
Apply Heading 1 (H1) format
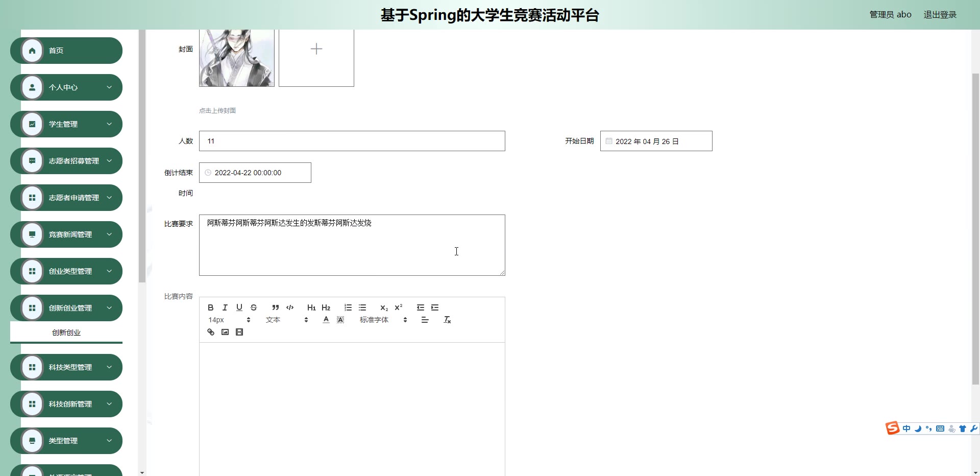click(x=311, y=307)
